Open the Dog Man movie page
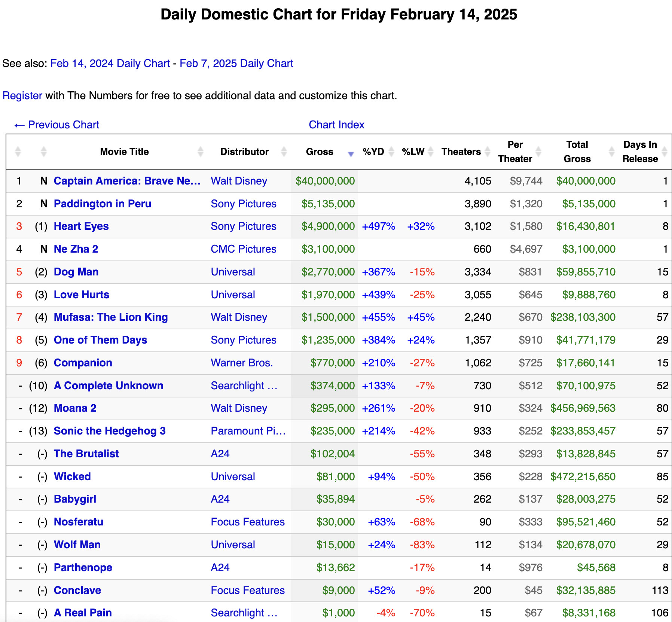Viewport: 672px width, 622px height. point(76,272)
